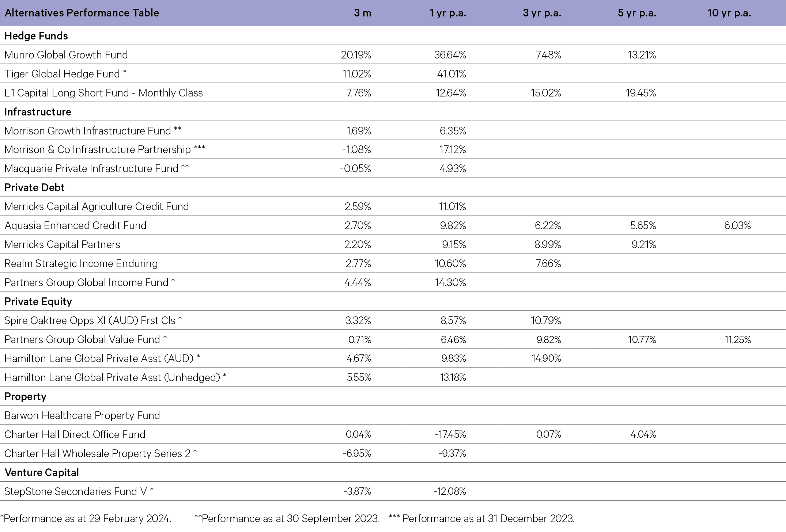The image size is (786, 532).
Task: Click the 'Private Debt' section heading
Action: click(34, 187)
